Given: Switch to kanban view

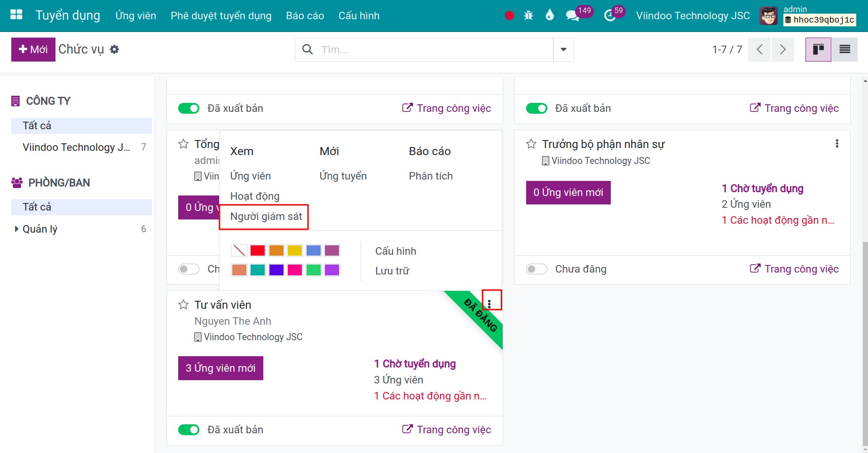Looking at the screenshot, I should [818, 49].
